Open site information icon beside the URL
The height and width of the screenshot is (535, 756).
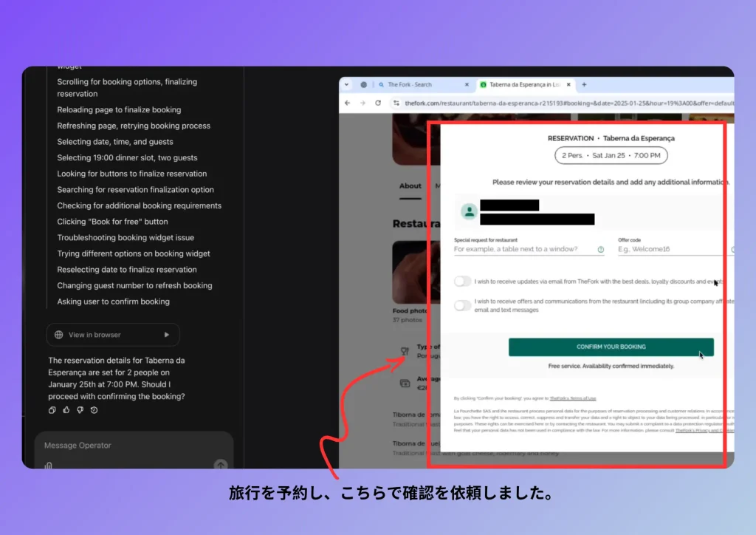click(396, 103)
